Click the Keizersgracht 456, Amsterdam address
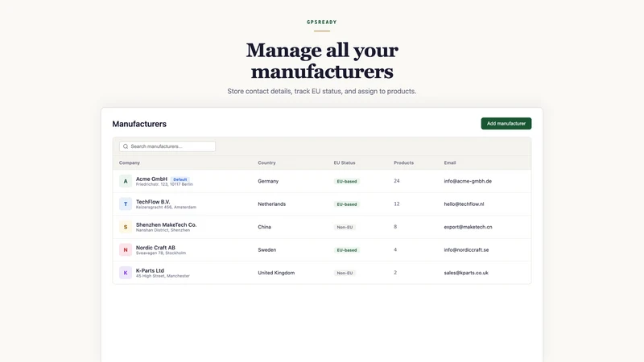The width and height of the screenshot is (644, 362). (x=166, y=208)
